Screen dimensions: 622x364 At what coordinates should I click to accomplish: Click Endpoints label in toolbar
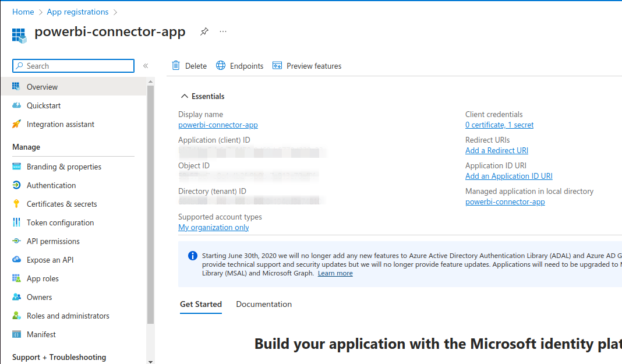tap(246, 66)
